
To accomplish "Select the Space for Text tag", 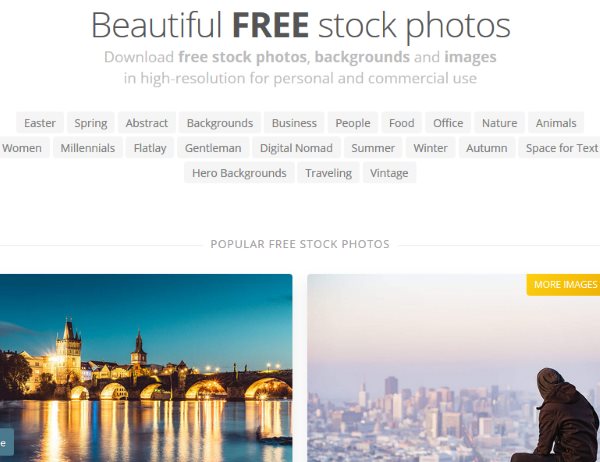I will (x=559, y=148).
